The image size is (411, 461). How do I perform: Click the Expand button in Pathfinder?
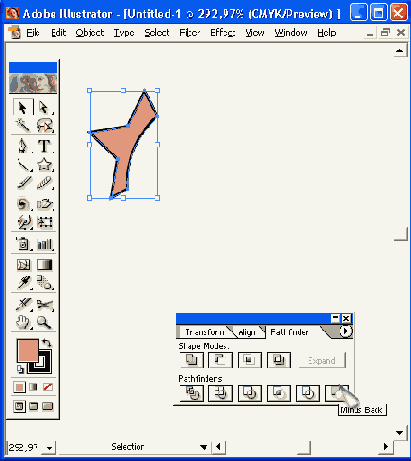322,360
